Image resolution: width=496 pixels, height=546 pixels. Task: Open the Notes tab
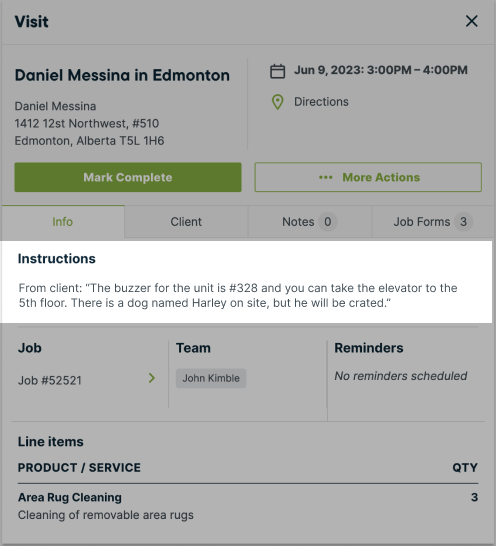click(309, 222)
